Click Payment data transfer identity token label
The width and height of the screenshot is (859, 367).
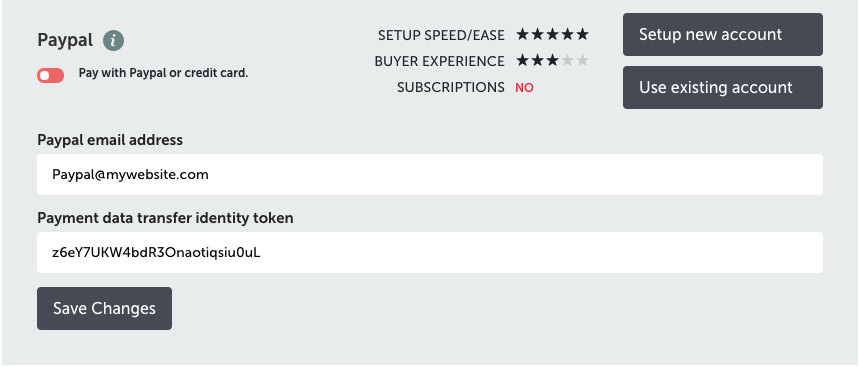tap(165, 218)
